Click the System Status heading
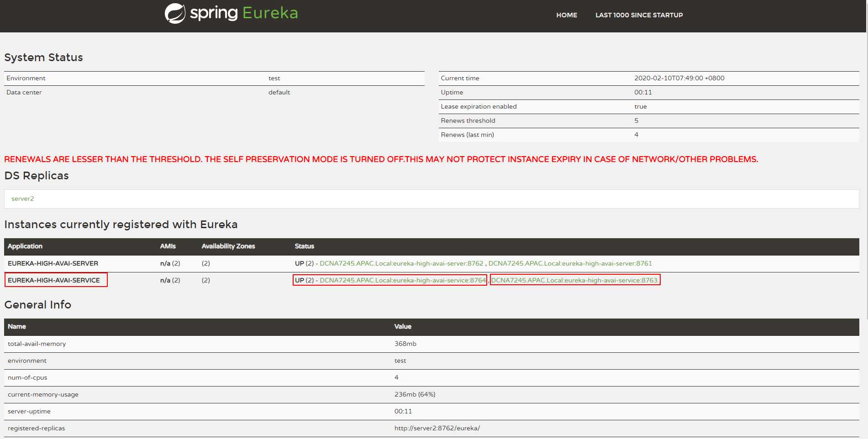Viewport: 868px width, 439px height. [x=44, y=57]
